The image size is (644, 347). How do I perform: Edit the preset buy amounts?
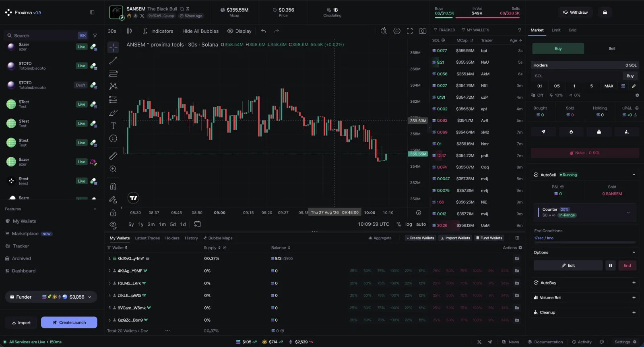point(634,86)
